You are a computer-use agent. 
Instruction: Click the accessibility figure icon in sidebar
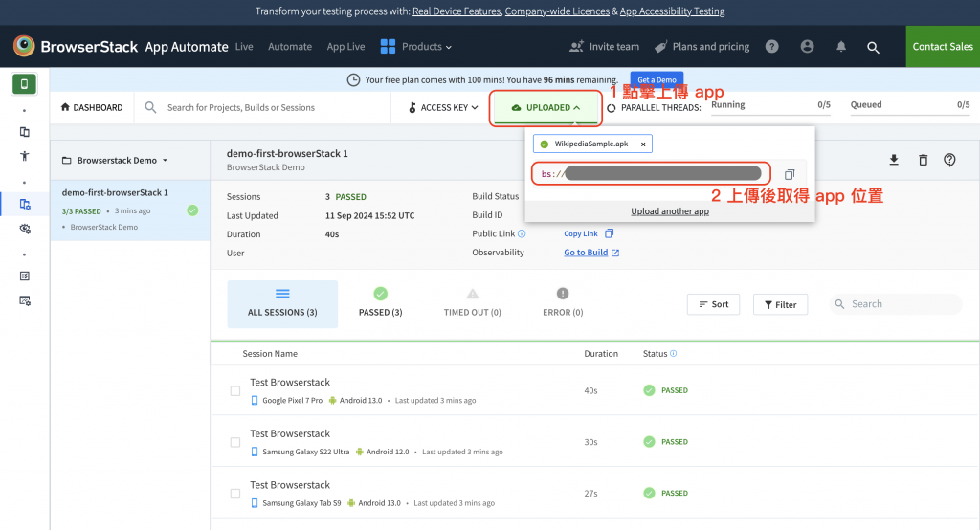click(24, 156)
